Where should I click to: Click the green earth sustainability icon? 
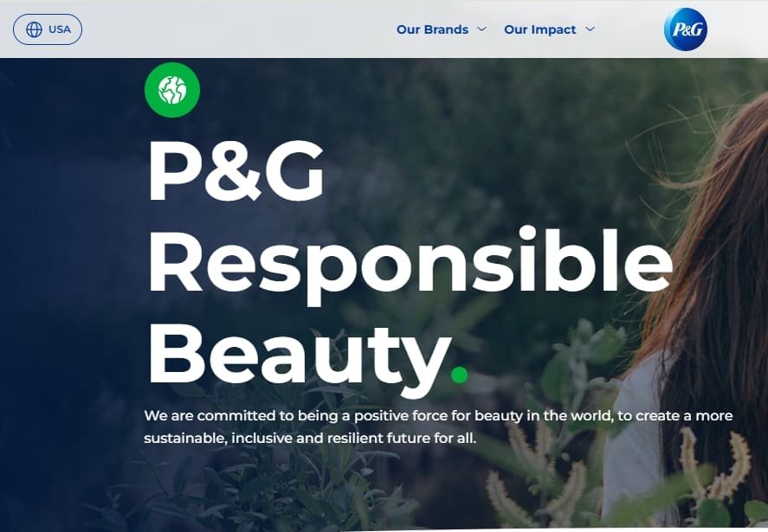tap(172, 90)
